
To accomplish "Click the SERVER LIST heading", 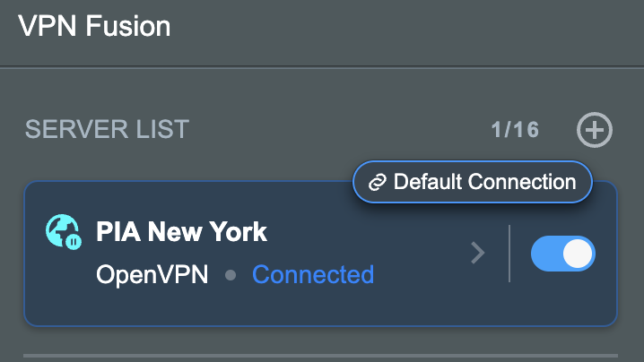I will click(108, 129).
